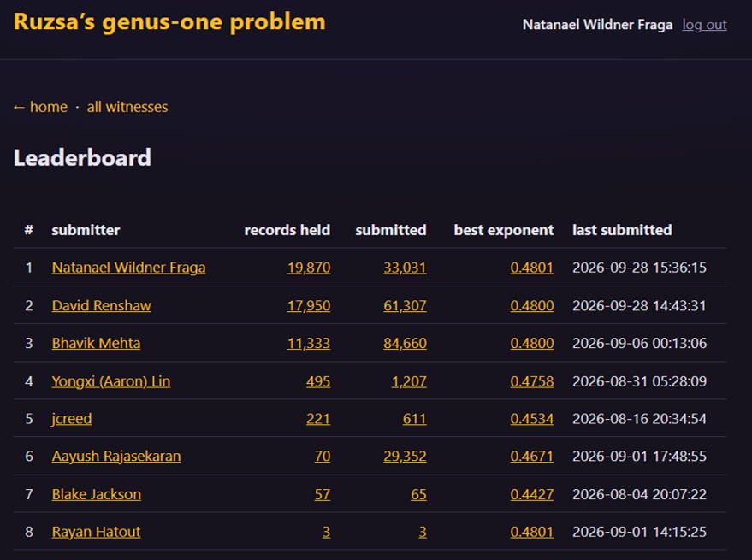Click the submitter column header
The width and height of the screenshot is (752, 560).
pos(86,230)
